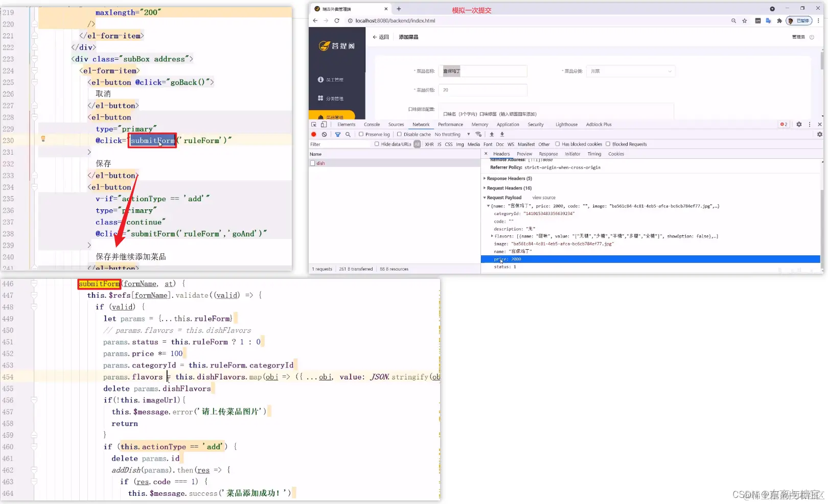The width and height of the screenshot is (828, 504).
Task: Open the DevTools customize three-dot menu
Action: pyautogui.click(x=810, y=125)
